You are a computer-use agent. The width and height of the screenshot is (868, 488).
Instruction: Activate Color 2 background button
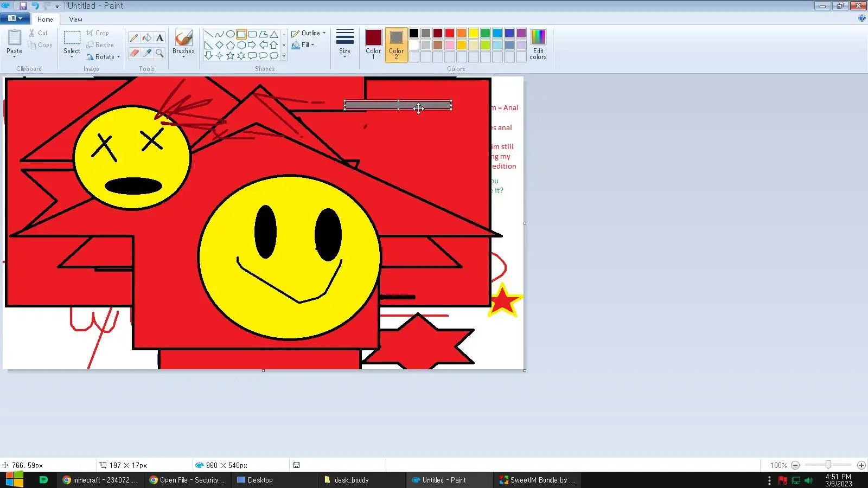[396, 44]
